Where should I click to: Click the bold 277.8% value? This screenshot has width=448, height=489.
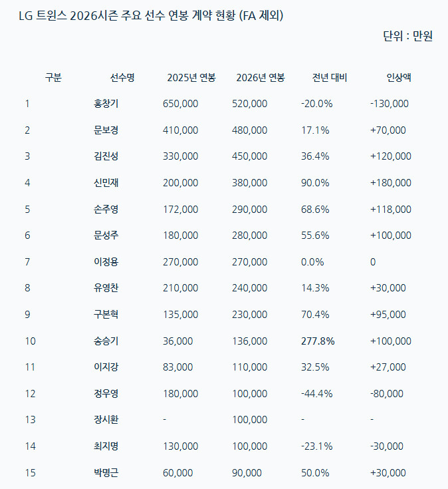click(x=318, y=341)
